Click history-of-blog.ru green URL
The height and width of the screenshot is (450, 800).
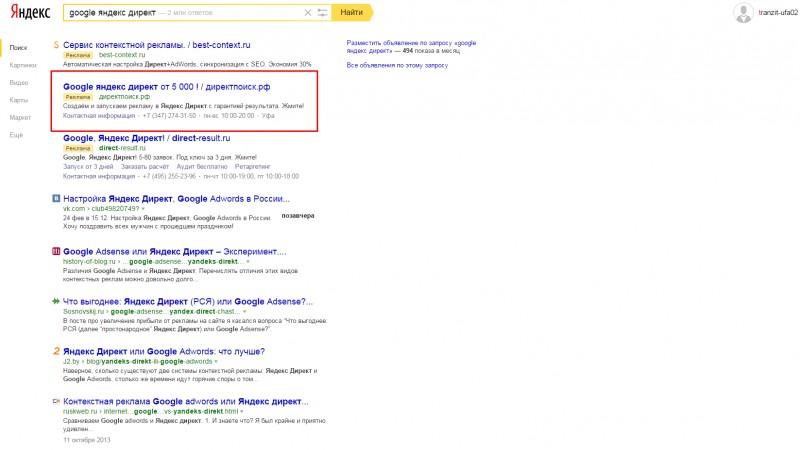153,262
